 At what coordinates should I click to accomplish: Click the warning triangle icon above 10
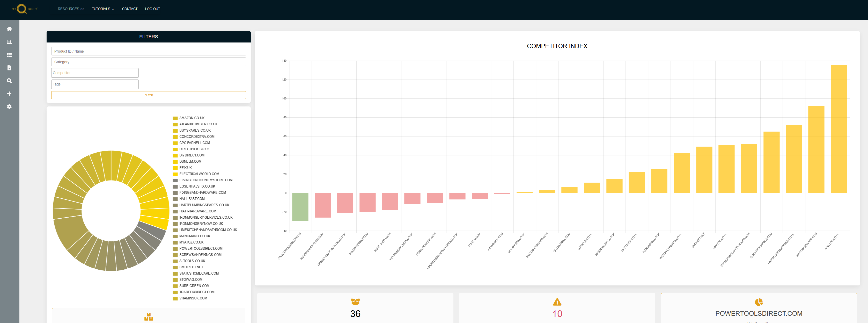557,302
